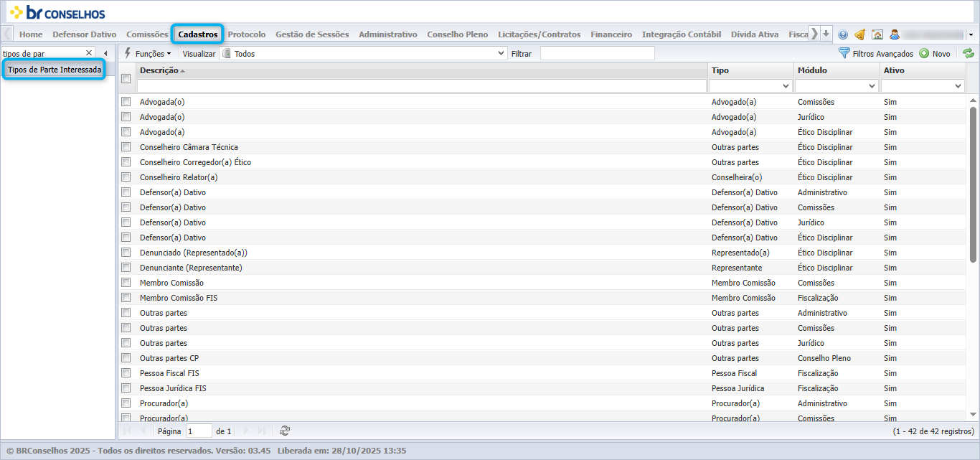980x460 pixels.
Task: Click the Novo button label
Action: point(941,54)
